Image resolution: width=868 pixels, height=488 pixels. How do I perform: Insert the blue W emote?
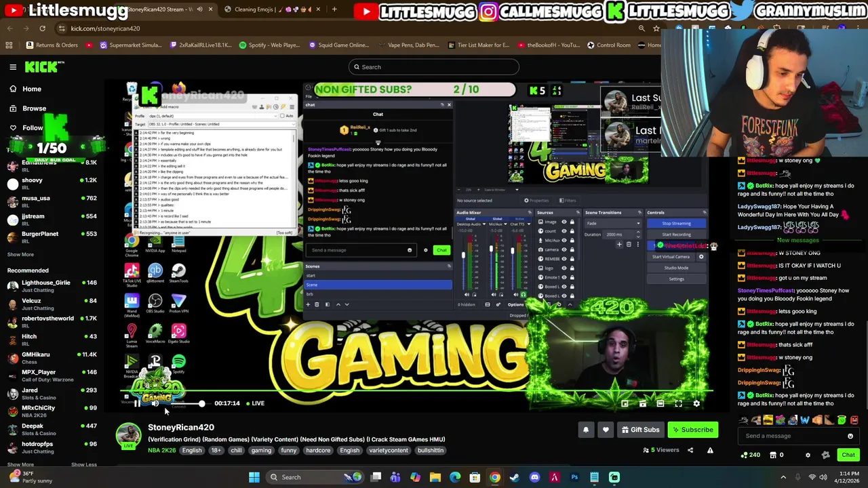coord(804,420)
